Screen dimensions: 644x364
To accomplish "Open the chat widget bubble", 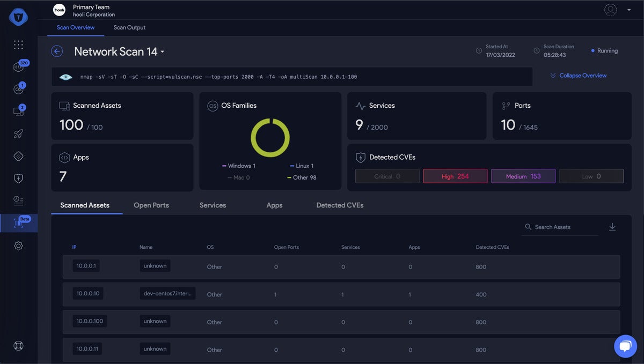I will [x=625, y=346].
